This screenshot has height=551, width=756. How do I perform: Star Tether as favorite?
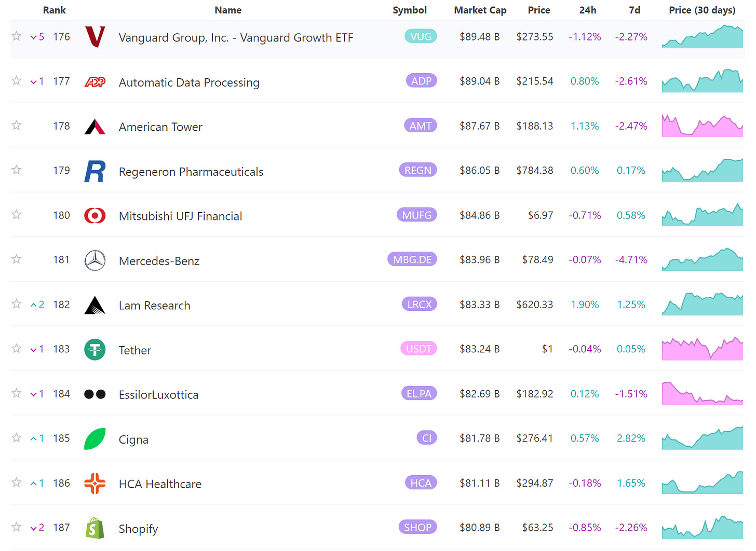(x=17, y=348)
